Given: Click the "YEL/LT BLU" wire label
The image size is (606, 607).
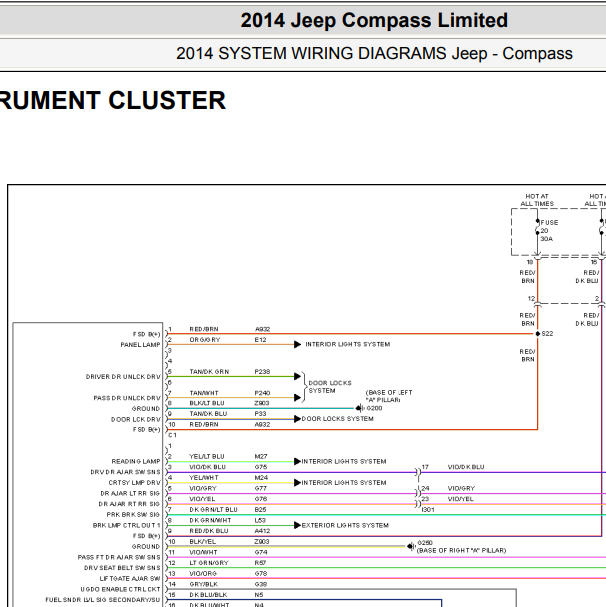Looking at the screenshot, I should click(x=207, y=456).
